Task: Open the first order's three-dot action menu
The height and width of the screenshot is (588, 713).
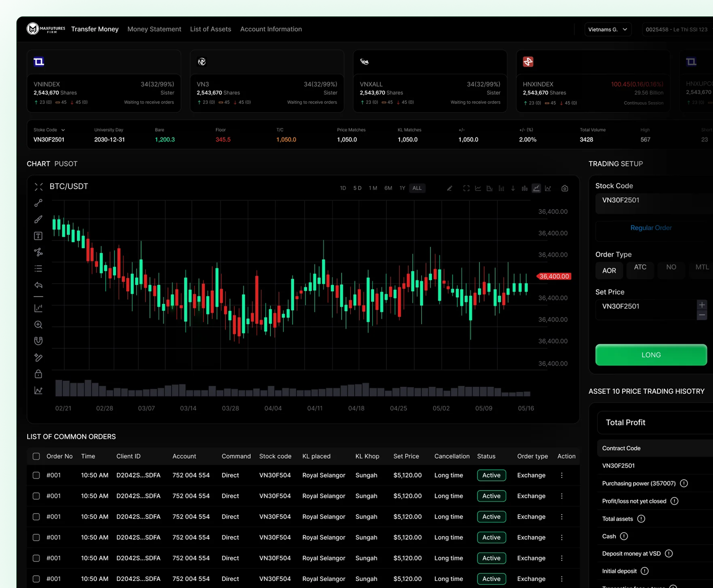Action: (562, 475)
